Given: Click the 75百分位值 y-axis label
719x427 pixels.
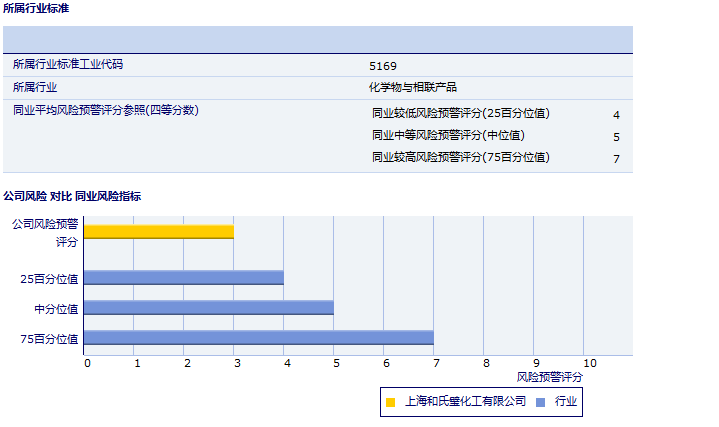Looking at the screenshot, I should [x=49, y=339].
